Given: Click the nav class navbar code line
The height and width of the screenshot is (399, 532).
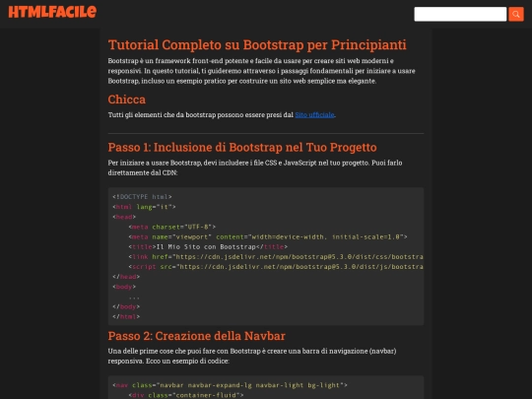Looking at the screenshot, I should [230, 385].
